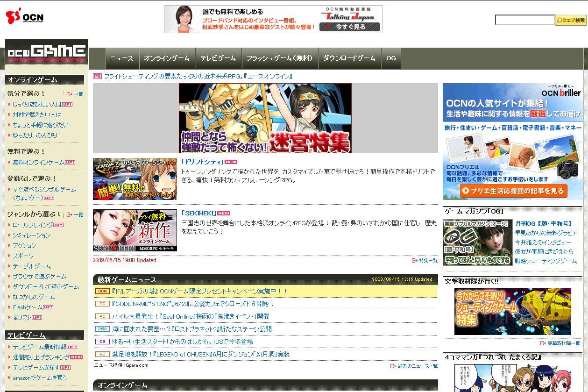This screenshot has height=392, width=588.
Task: Click list icon beside 突撃取材隊一覧
Action: (543, 343)
